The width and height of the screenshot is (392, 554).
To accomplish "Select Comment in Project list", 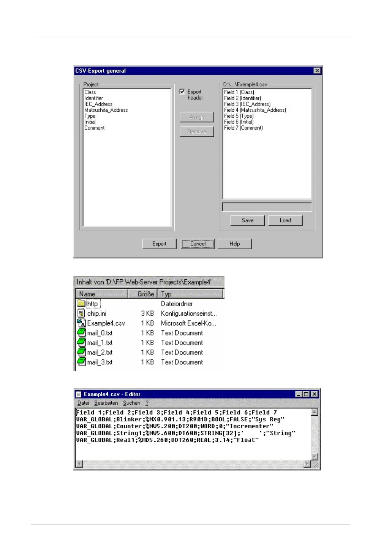I will pos(94,128).
